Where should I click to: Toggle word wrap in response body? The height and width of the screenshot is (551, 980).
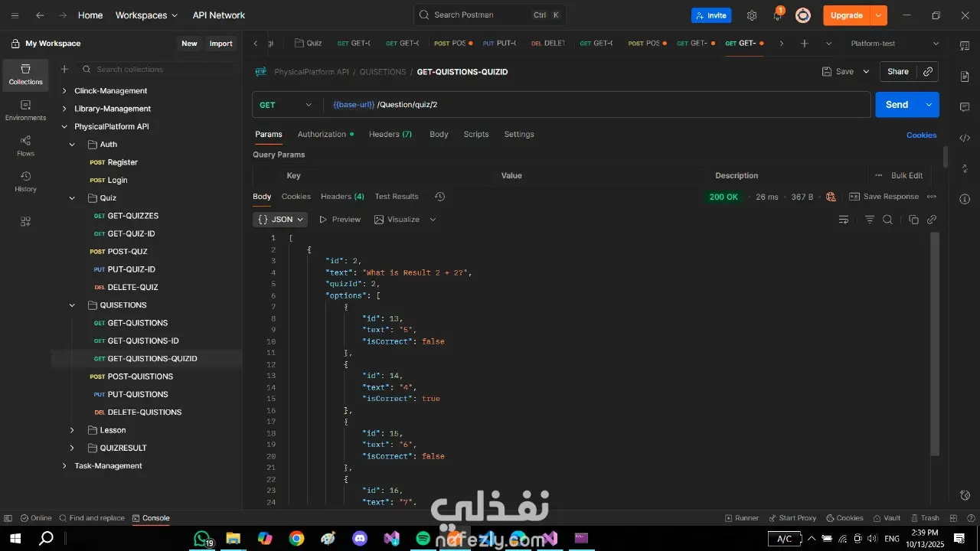pos(844,220)
